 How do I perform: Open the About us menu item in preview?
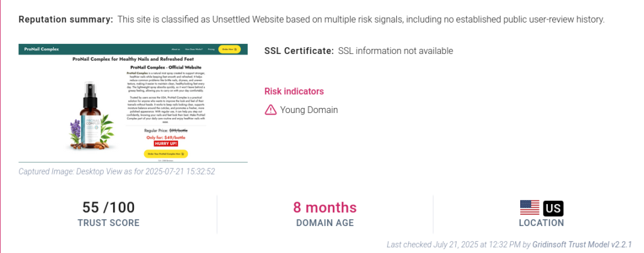pyautogui.click(x=175, y=48)
